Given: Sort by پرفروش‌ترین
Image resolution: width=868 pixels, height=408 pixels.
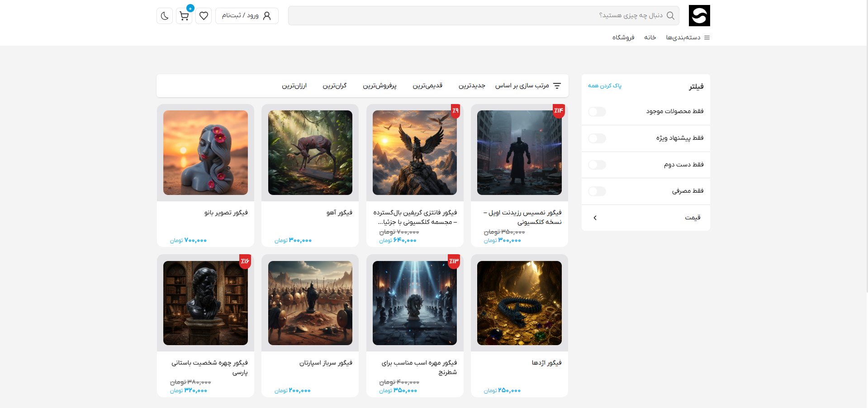Looking at the screenshot, I should pyautogui.click(x=379, y=85).
